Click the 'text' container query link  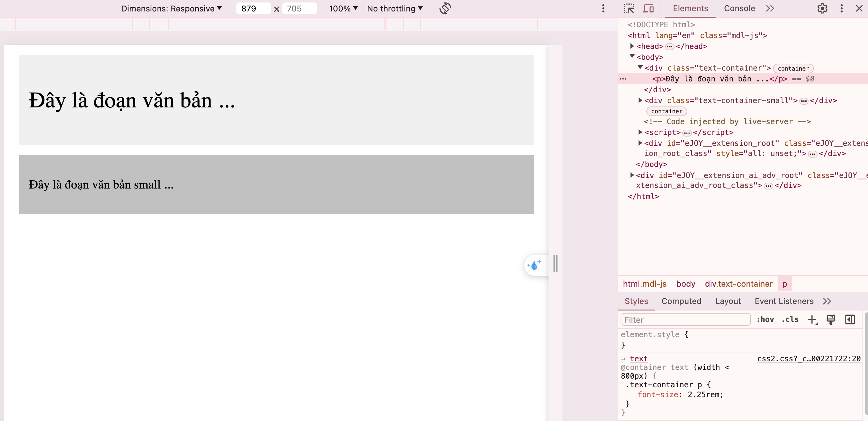639,359
